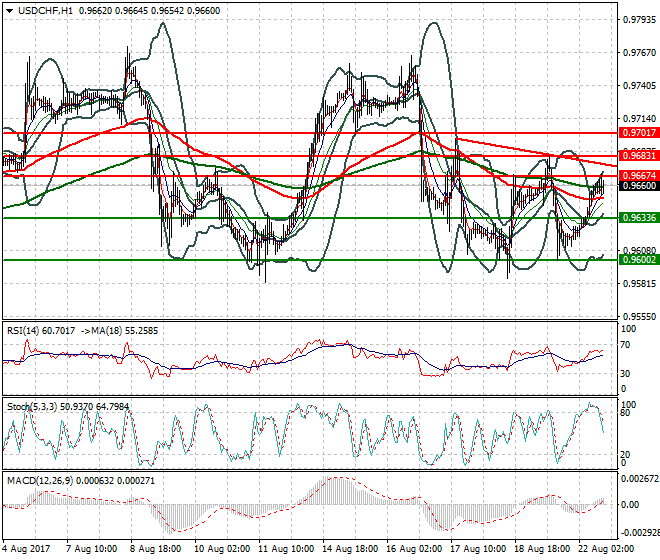Click the dropdown triangle beside USDCHF,H1

click(9, 10)
